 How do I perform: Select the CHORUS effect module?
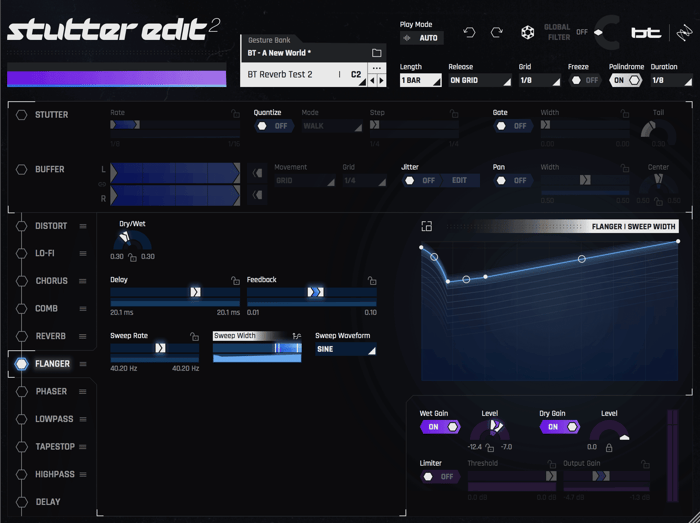click(51, 281)
